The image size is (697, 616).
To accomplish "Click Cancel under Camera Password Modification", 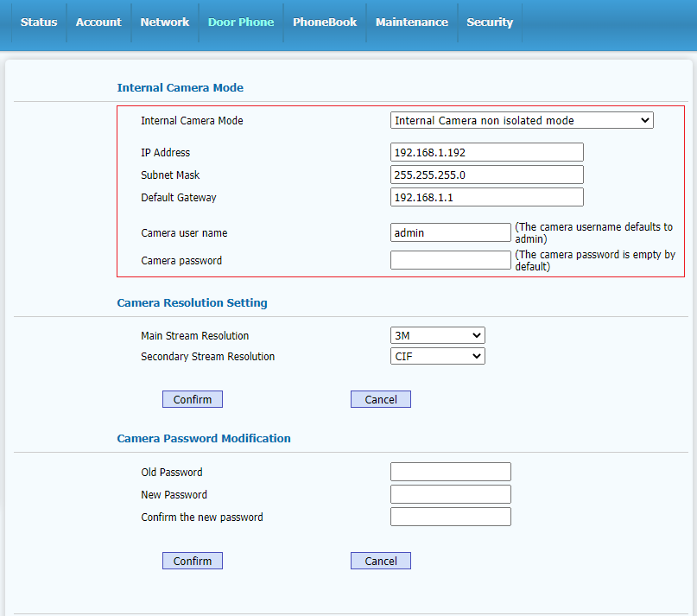I will pos(380,561).
